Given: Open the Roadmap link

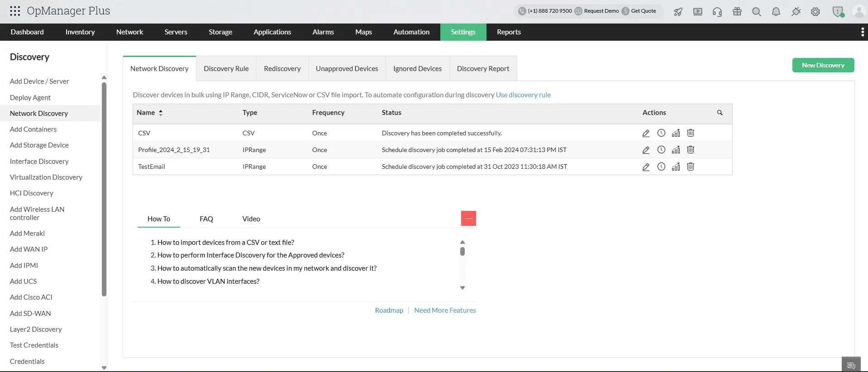Looking at the screenshot, I should click(389, 310).
